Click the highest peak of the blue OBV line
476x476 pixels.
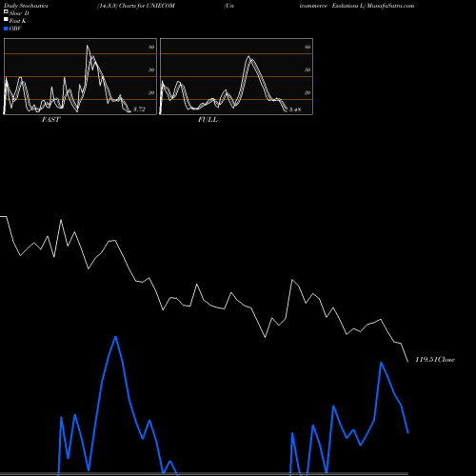115,337
